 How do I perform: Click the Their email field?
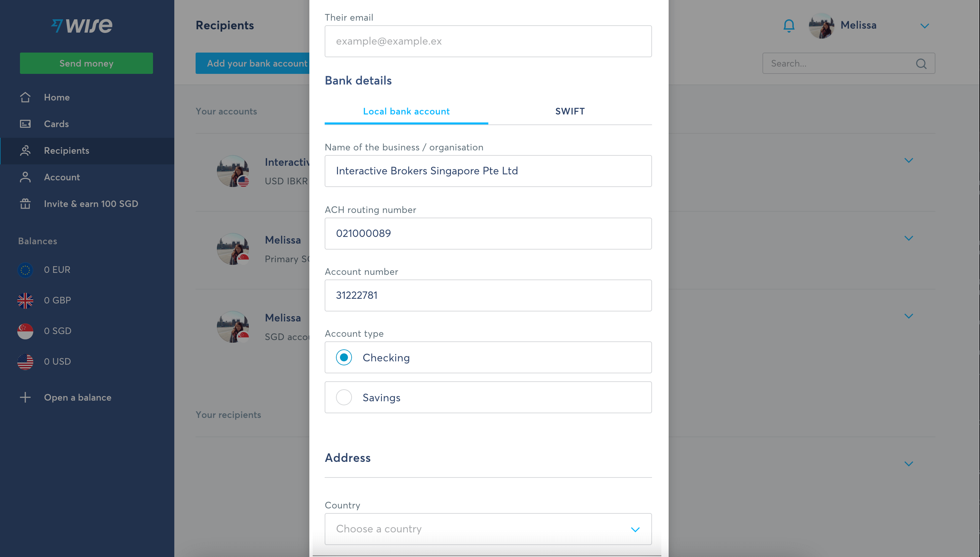click(x=488, y=41)
